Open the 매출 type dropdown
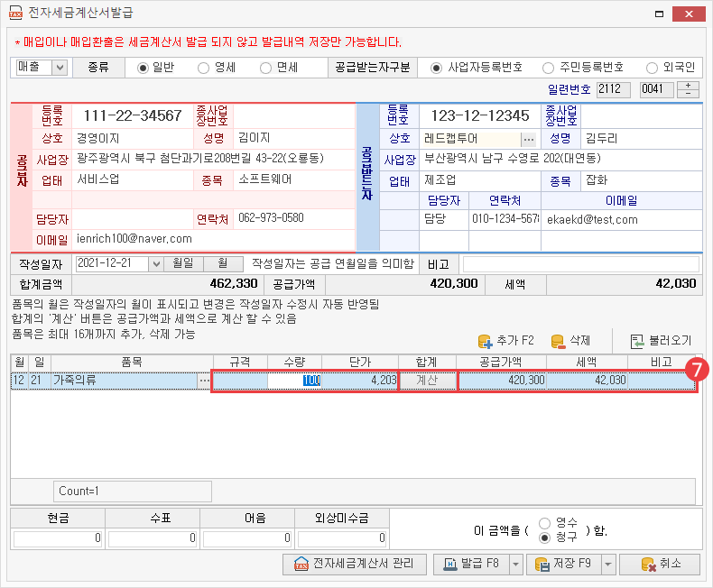 tap(60, 68)
